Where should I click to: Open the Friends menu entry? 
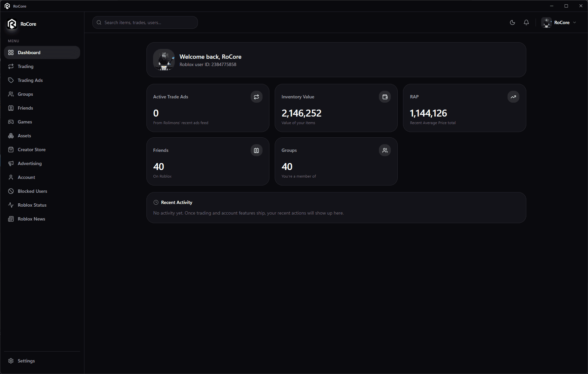(x=42, y=108)
